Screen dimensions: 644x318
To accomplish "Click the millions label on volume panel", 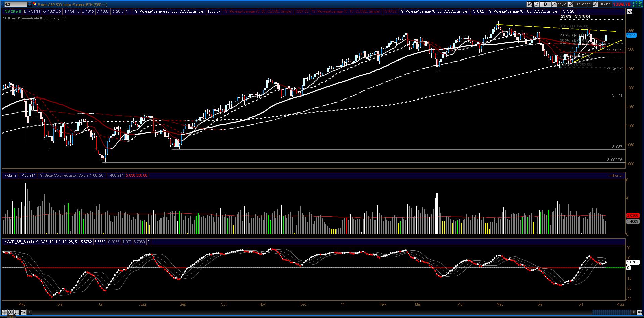I will pyautogui.click(x=615, y=175).
